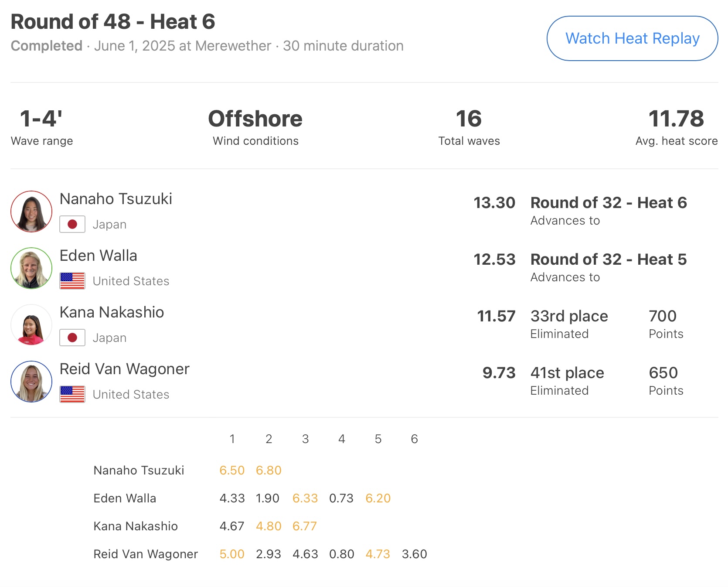Click Reid Van Wagoner's 5.00 wave score

(x=232, y=554)
